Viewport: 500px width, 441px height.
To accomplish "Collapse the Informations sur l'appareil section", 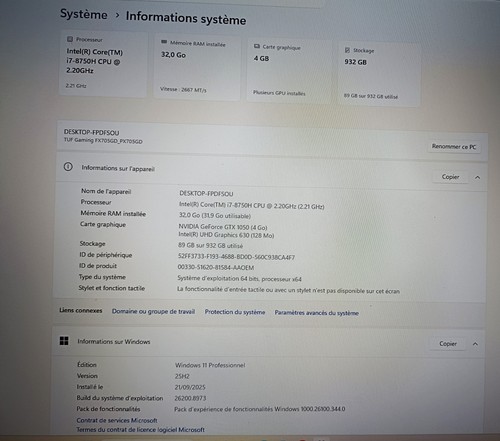I will click(x=477, y=177).
